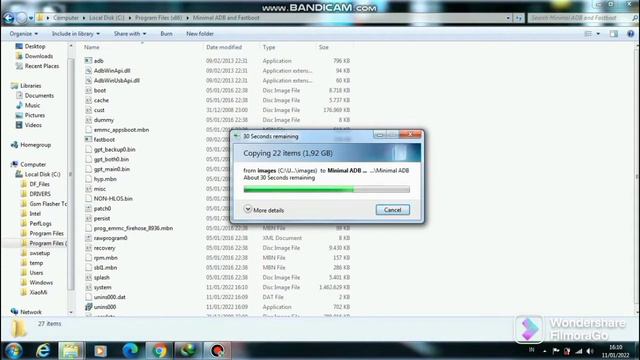
Task: Toggle the preview pane icon
Action: pos(614,34)
